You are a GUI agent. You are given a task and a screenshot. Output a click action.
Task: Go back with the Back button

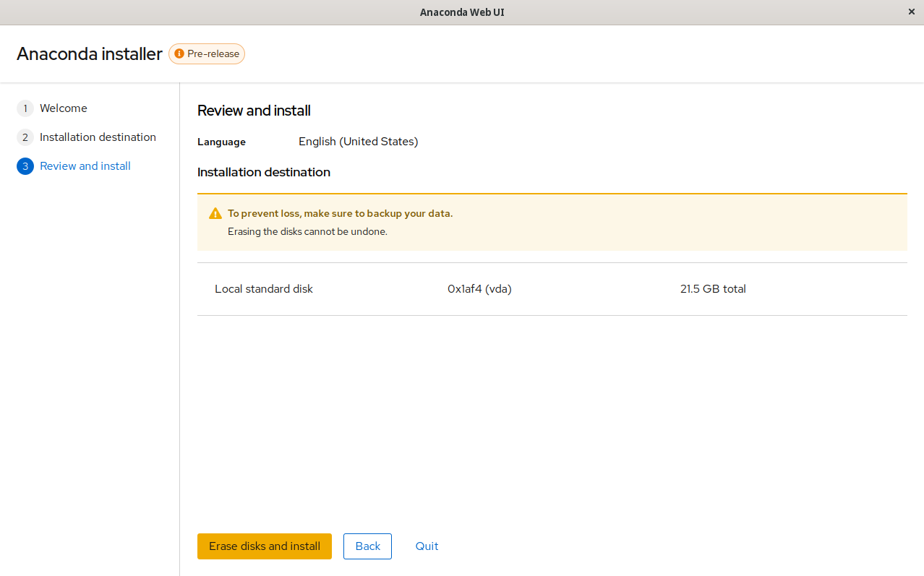coord(367,546)
